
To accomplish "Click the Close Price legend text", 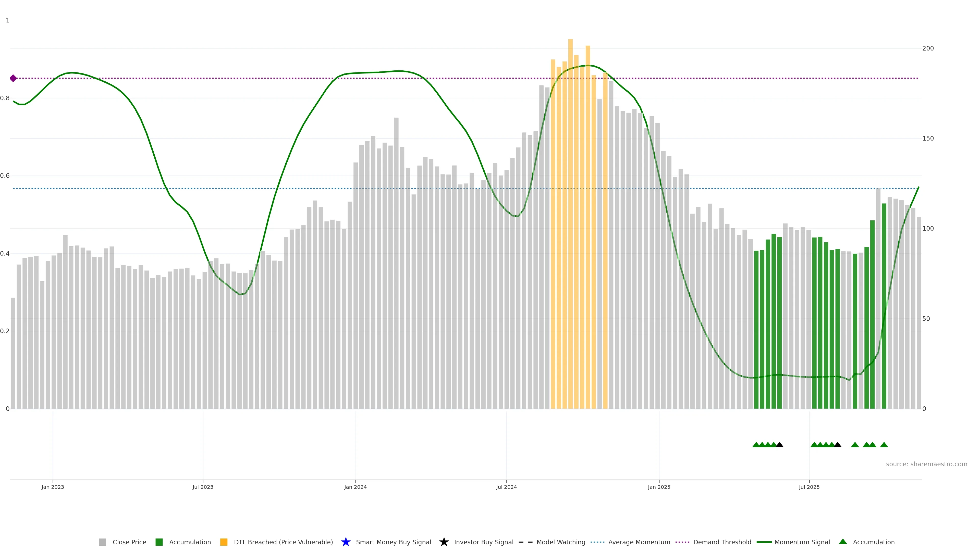I will pyautogui.click(x=129, y=542).
